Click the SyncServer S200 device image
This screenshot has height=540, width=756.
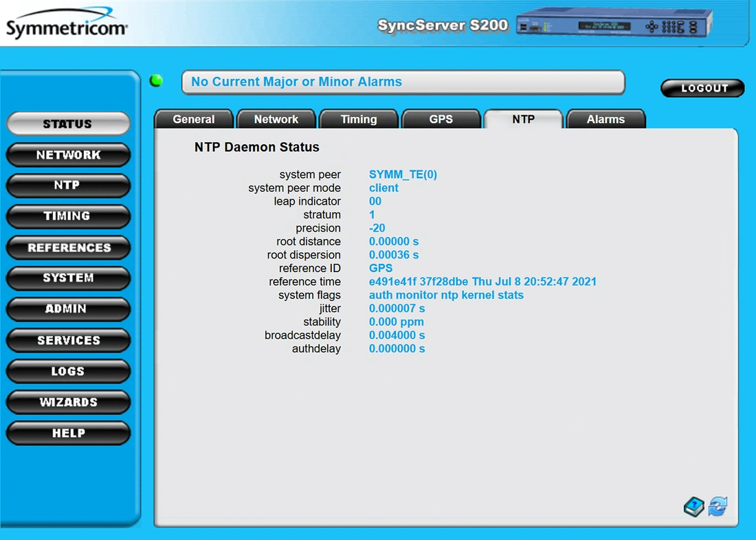click(x=614, y=23)
